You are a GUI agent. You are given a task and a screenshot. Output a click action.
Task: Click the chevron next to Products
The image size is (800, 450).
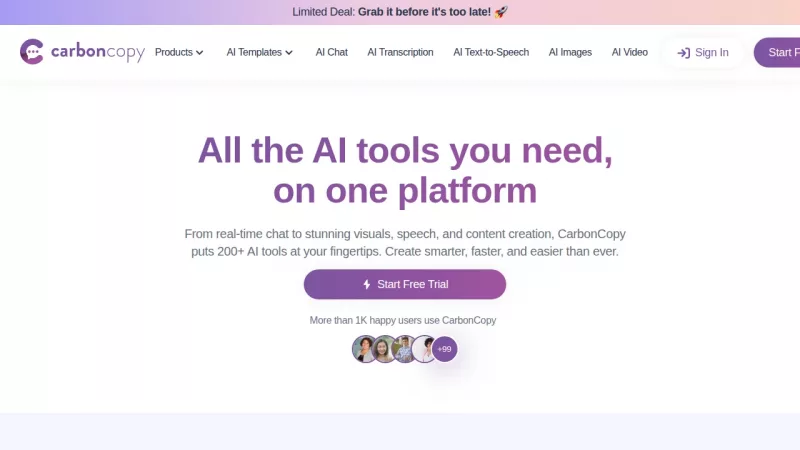[x=199, y=53]
